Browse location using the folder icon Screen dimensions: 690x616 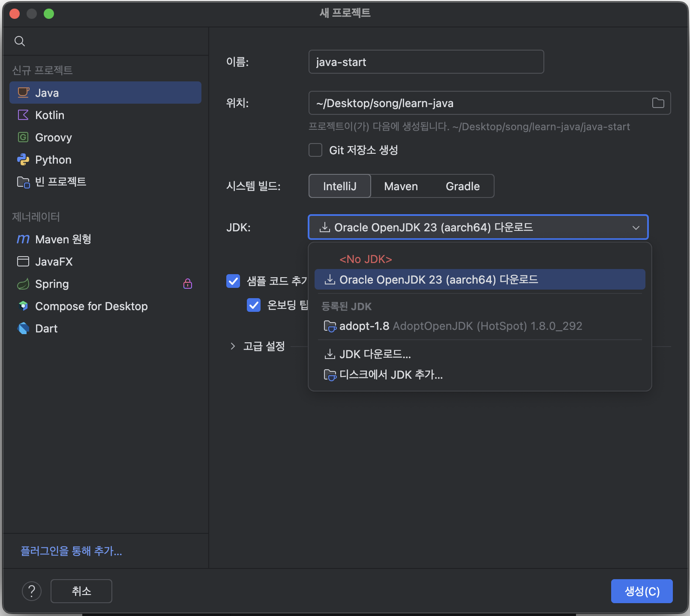[x=658, y=103]
